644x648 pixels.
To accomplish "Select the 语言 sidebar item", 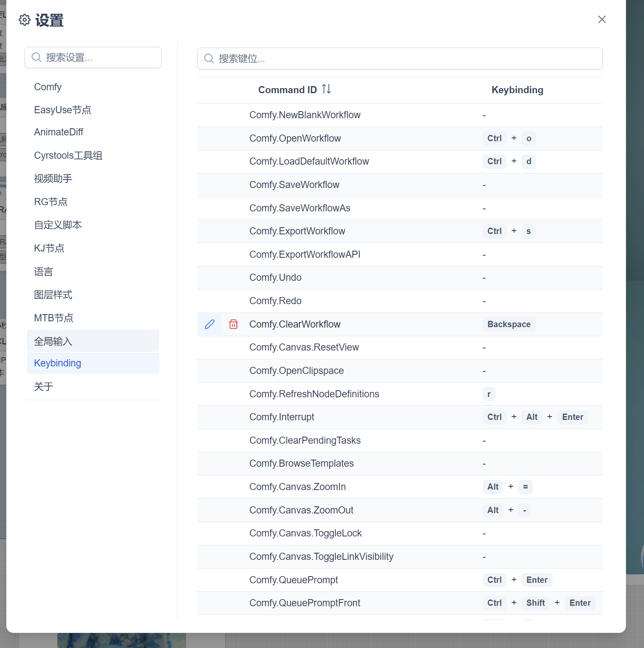I will [43, 272].
